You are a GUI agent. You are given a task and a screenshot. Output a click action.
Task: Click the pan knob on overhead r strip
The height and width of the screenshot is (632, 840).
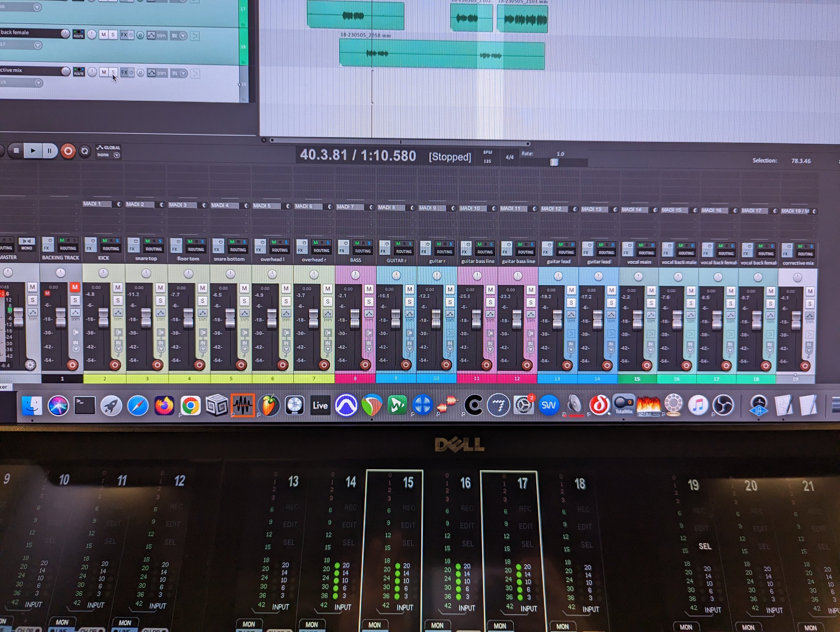point(314,274)
